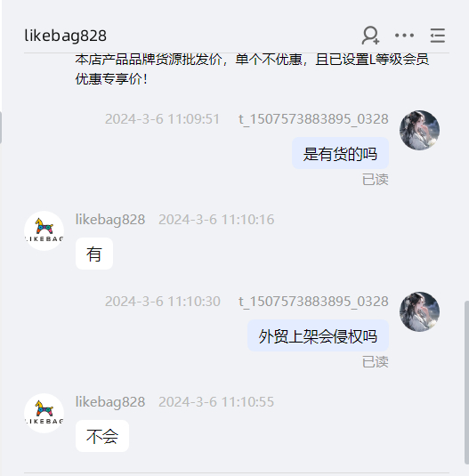Click the shop notice text about 批发价
The width and height of the screenshot is (469, 476).
click(x=252, y=69)
